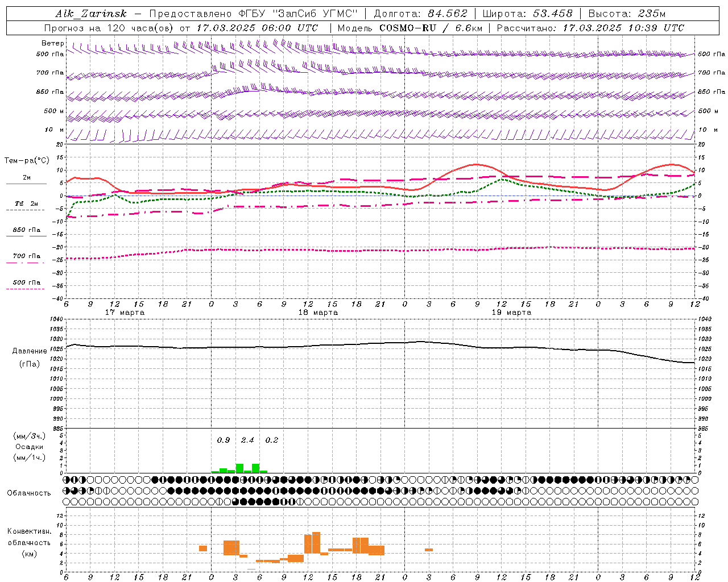Click the precipitation total 0.9
The width and height of the screenshot is (728, 582).
click(x=224, y=440)
